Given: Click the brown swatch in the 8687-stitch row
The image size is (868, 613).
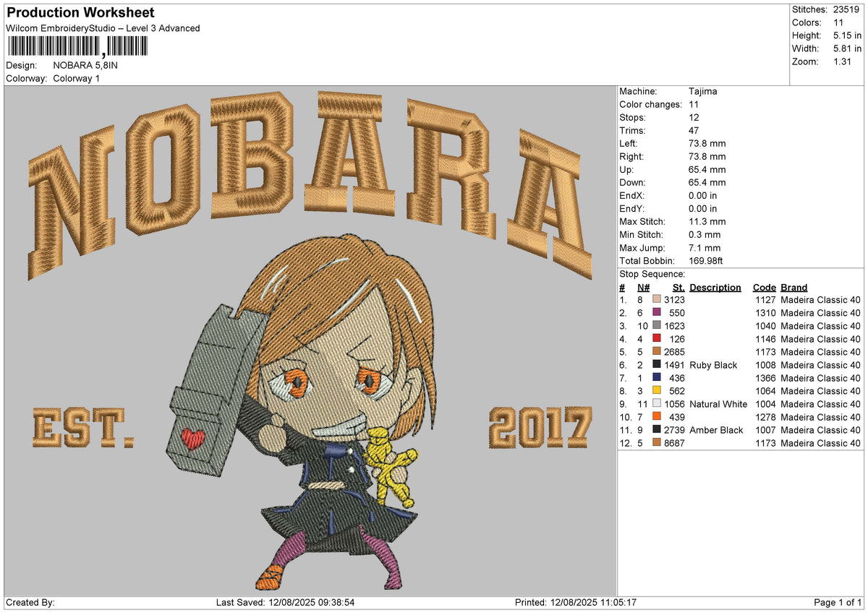Looking at the screenshot, I should point(656,442).
